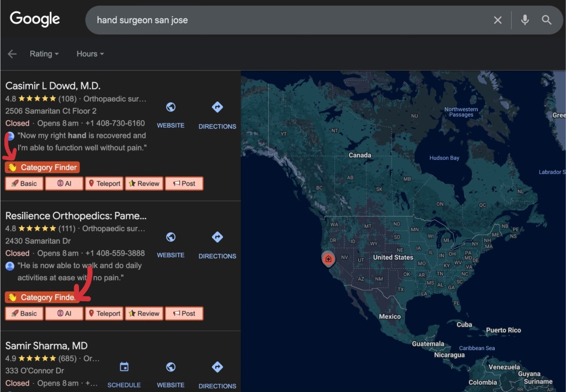Open the Samir Sharma, MD listing
The height and width of the screenshot is (392, 566).
[46, 346]
